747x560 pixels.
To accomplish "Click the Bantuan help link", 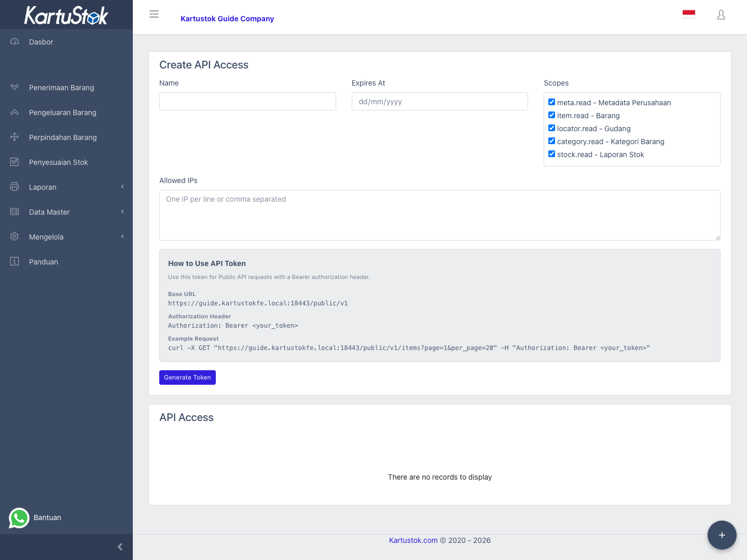I will (47, 517).
